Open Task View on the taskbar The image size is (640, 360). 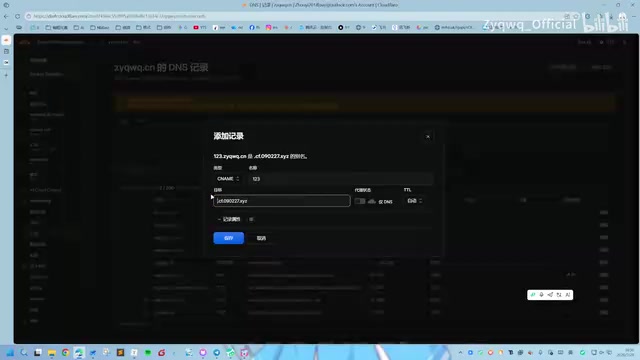click(38, 353)
